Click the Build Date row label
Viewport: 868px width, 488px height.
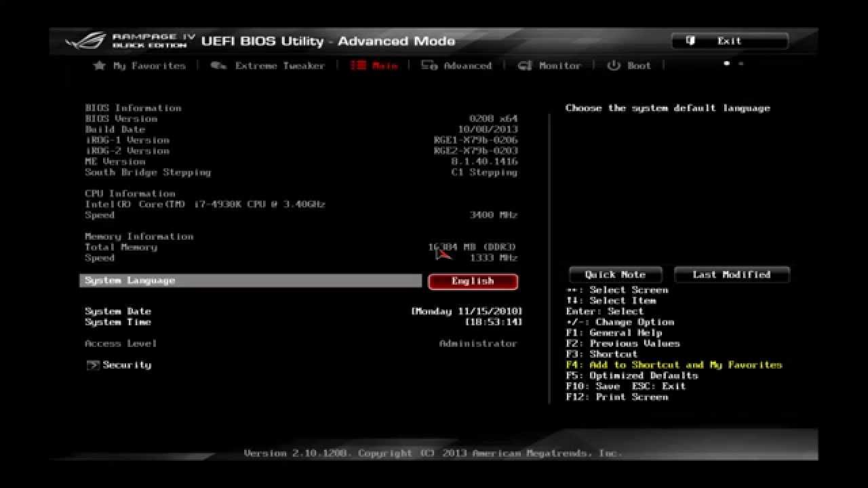pos(115,129)
